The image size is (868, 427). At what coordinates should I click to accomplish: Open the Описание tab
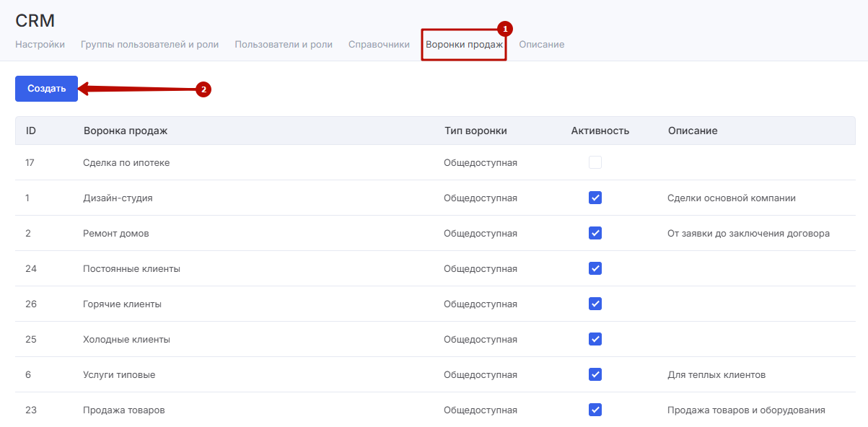541,45
